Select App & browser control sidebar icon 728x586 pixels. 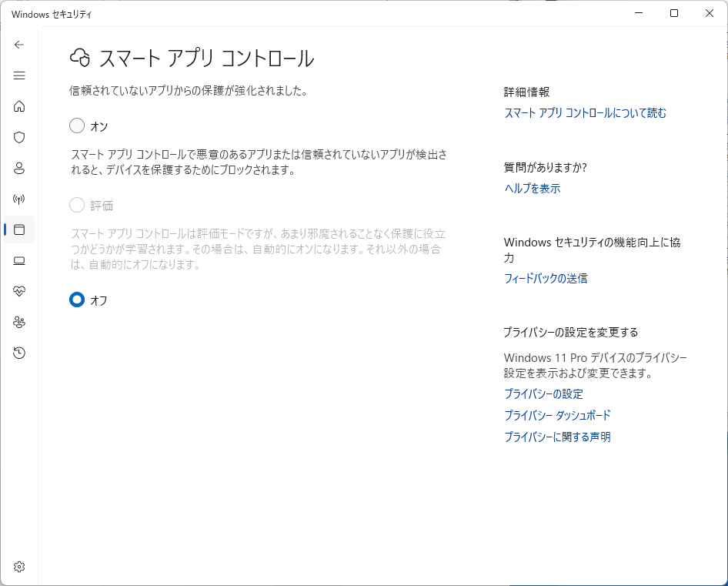point(19,229)
